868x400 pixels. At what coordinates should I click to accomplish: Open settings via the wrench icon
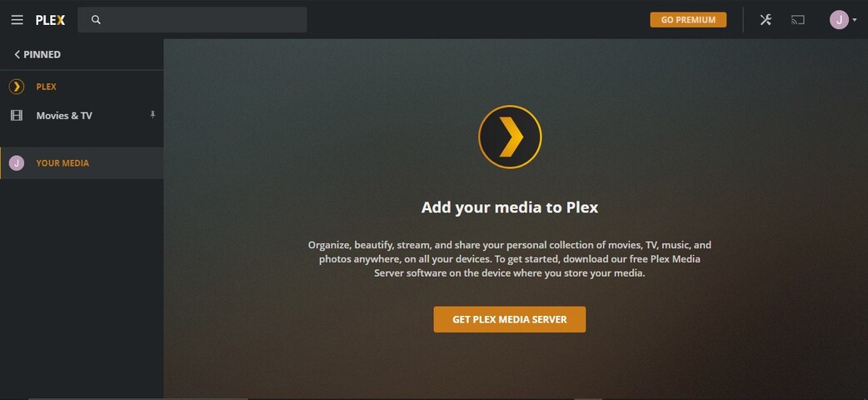(x=766, y=20)
